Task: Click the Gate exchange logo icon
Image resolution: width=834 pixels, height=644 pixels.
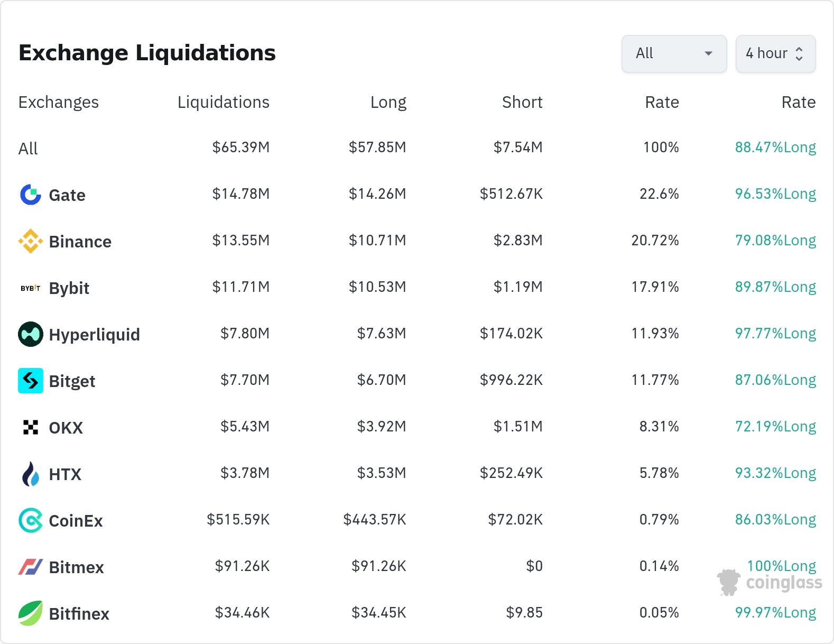Action: tap(31, 195)
